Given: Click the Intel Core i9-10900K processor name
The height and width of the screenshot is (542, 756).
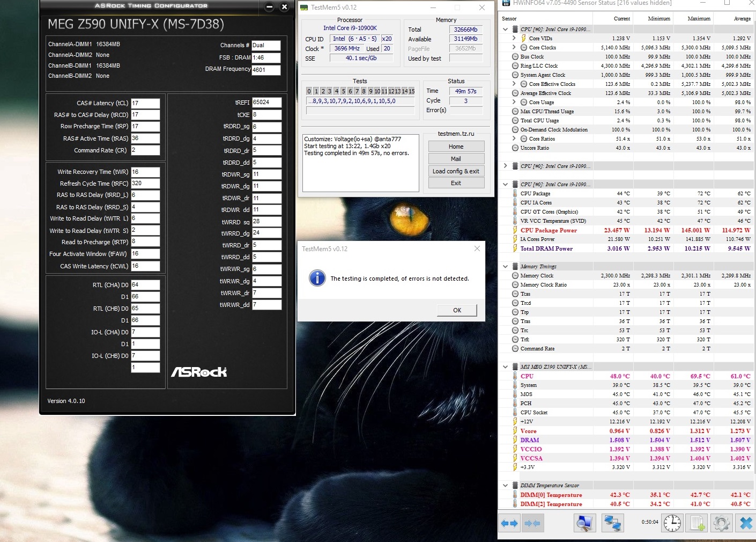Looking at the screenshot, I should [350, 28].
